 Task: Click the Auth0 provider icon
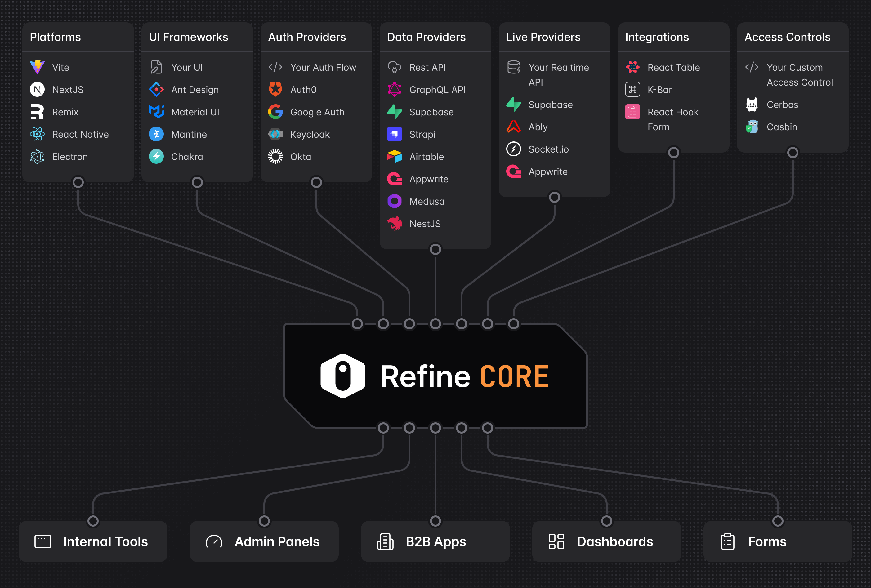(275, 90)
